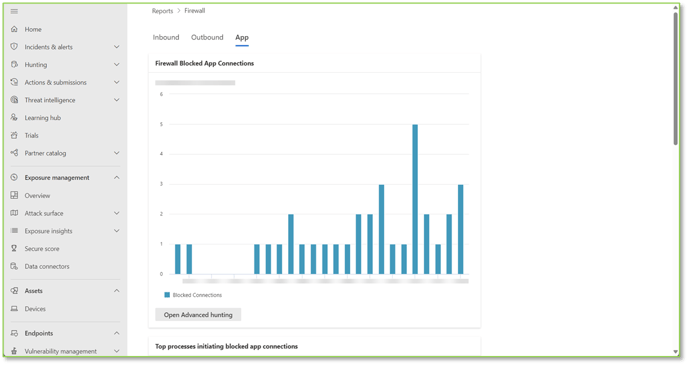Collapse the Assets section chevron
The width and height of the screenshot is (688, 365).
click(x=117, y=291)
